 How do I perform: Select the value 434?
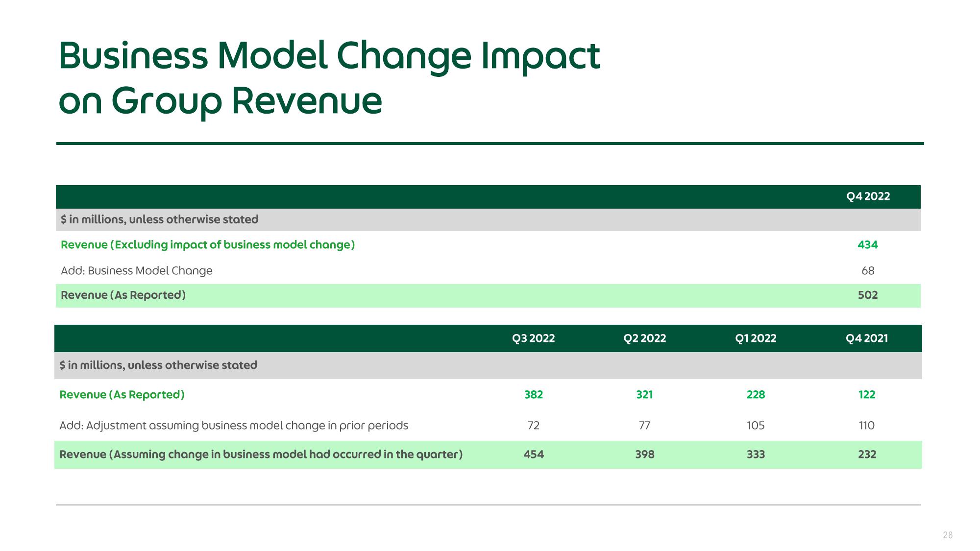pos(868,245)
